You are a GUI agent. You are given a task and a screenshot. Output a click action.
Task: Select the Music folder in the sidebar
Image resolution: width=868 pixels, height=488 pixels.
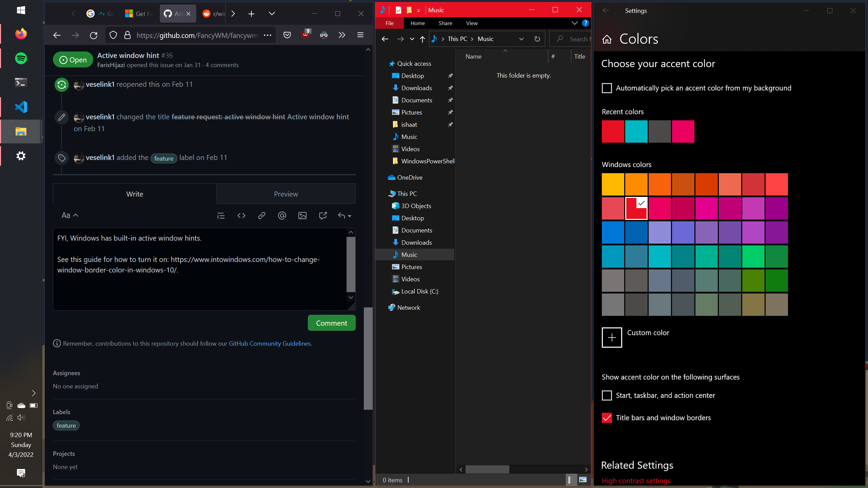409,255
